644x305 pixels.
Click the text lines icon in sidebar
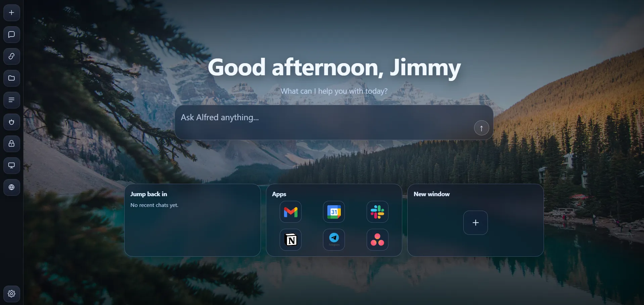[11, 100]
